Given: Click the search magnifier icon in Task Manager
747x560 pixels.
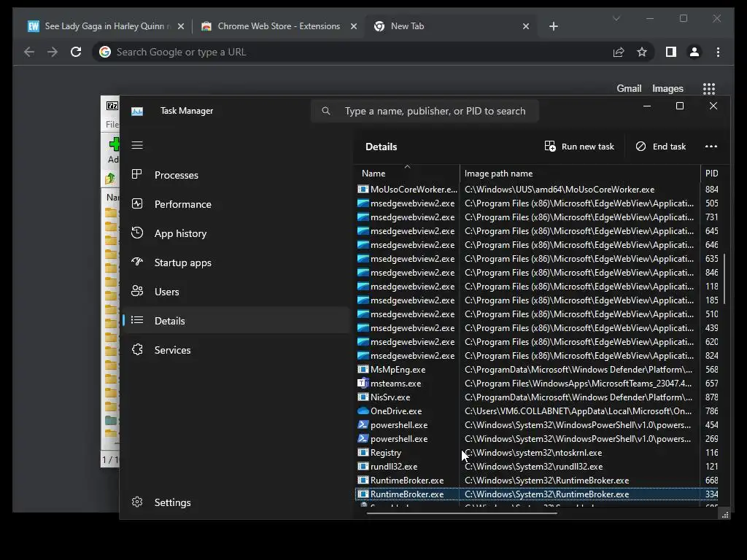Looking at the screenshot, I should click(x=326, y=111).
